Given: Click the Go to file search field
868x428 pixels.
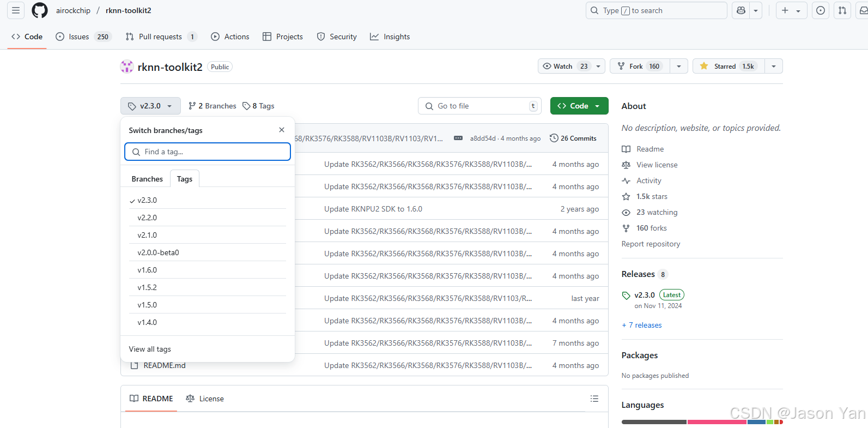Looking at the screenshot, I should coord(479,106).
